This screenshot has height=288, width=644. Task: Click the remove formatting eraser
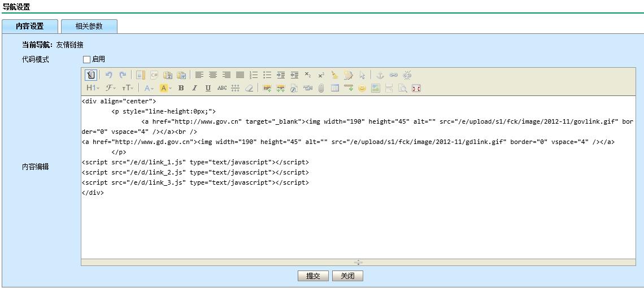[x=249, y=88]
